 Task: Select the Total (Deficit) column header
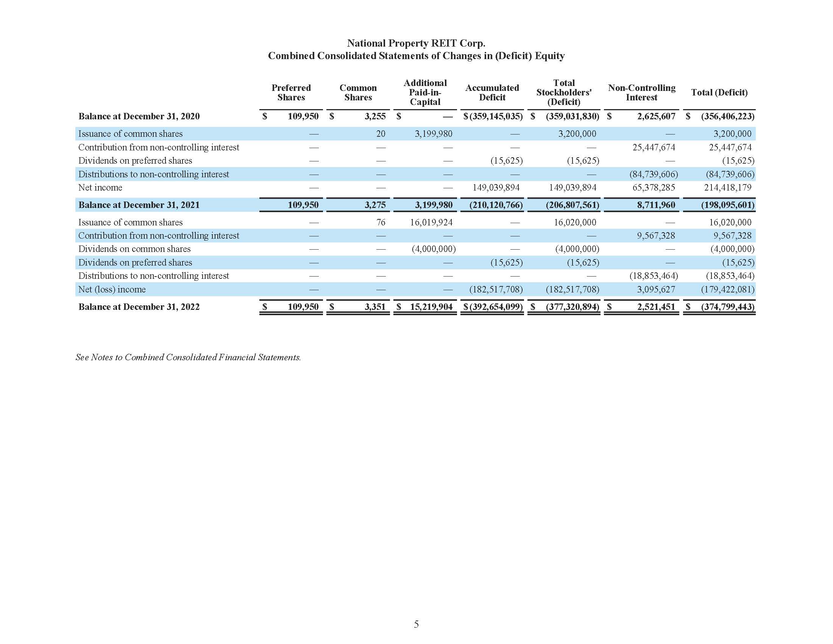click(x=719, y=92)
